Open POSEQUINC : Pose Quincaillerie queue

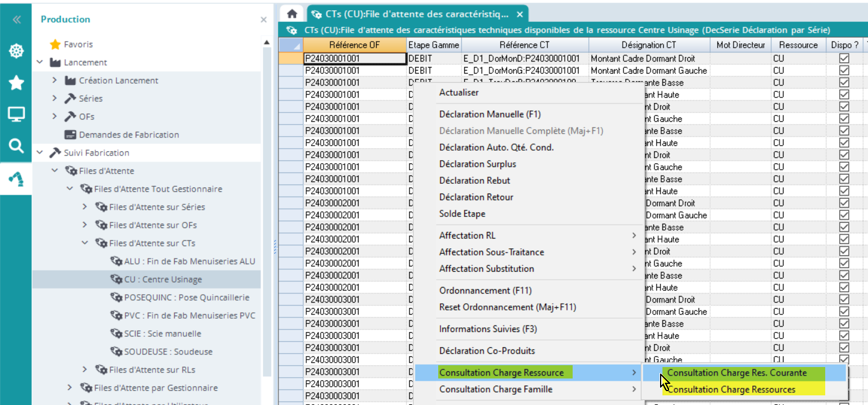(x=186, y=297)
